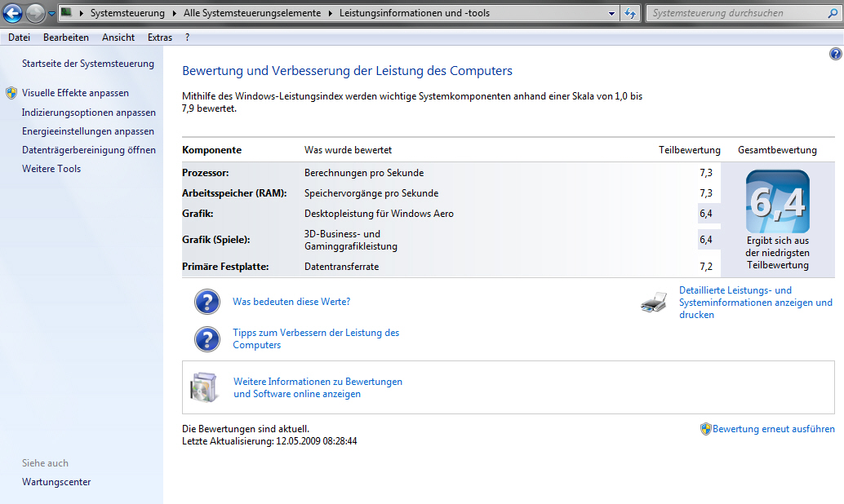Click the Control Panel icon in address bar
Image resolution: width=844 pixels, height=504 pixels.
click(66, 12)
